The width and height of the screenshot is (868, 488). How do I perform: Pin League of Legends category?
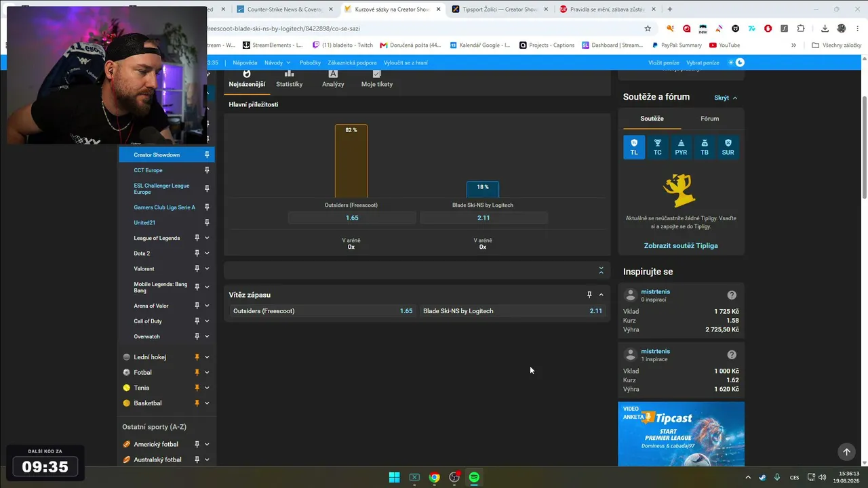[x=197, y=238]
